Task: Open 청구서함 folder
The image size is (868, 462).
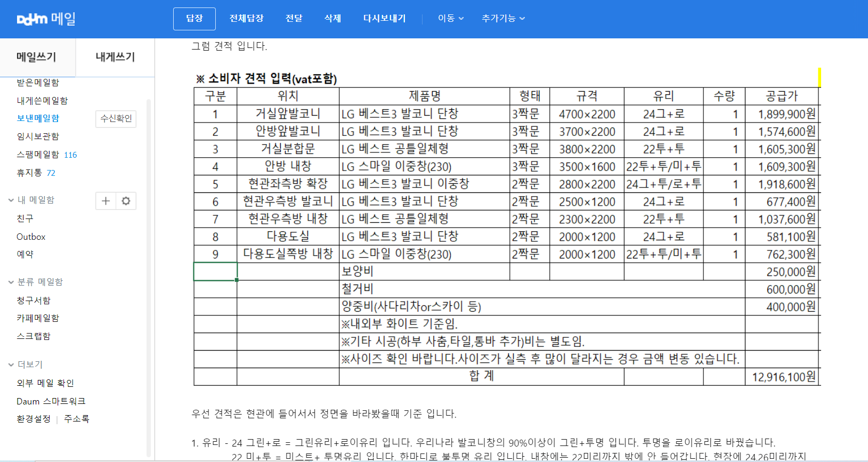Action: [x=34, y=301]
